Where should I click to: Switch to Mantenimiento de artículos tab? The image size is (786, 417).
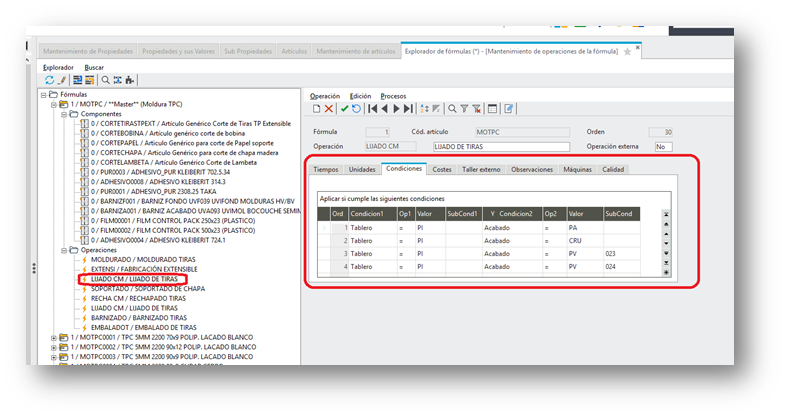(356, 51)
